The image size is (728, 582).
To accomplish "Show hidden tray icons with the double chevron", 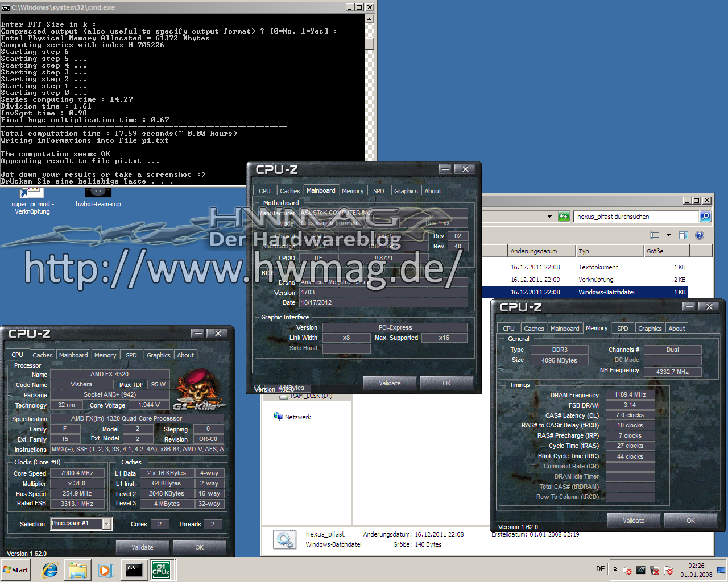I will click(x=615, y=569).
